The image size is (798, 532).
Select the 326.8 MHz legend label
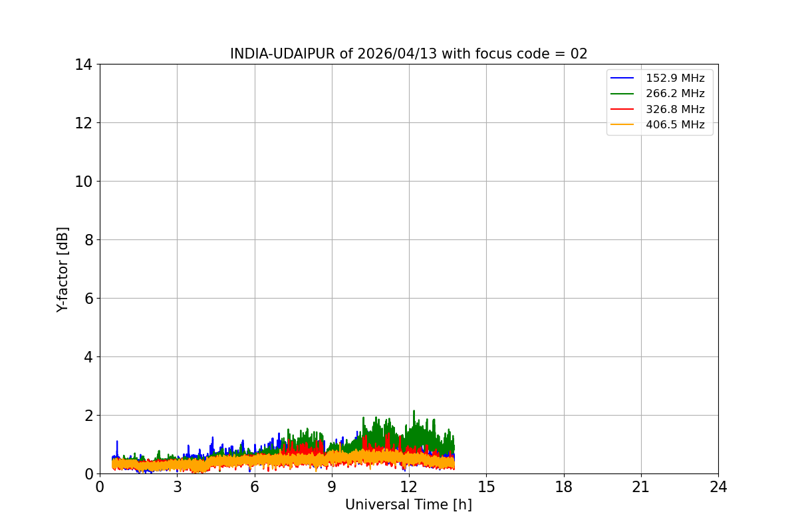(675, 109)
